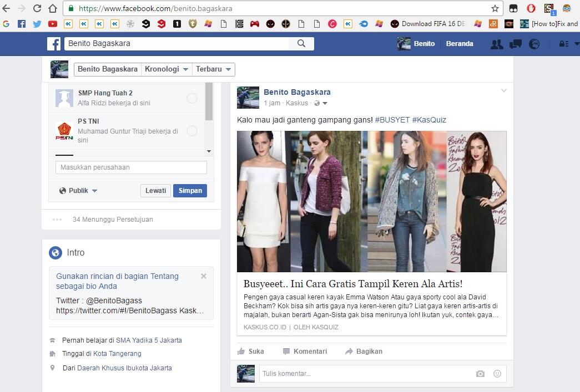Screen dimensions: 580x392
Task: Select the PS TNI radio circle
Action: (x=192, y=131)
